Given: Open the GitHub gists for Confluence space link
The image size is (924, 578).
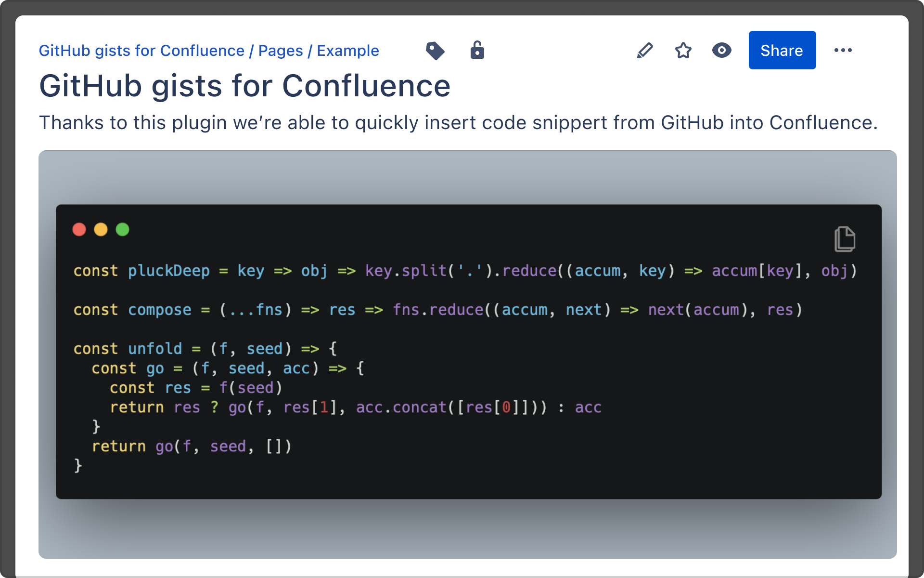Looking at the screenshot, I should pyautogui.click(x=141, y=50).
